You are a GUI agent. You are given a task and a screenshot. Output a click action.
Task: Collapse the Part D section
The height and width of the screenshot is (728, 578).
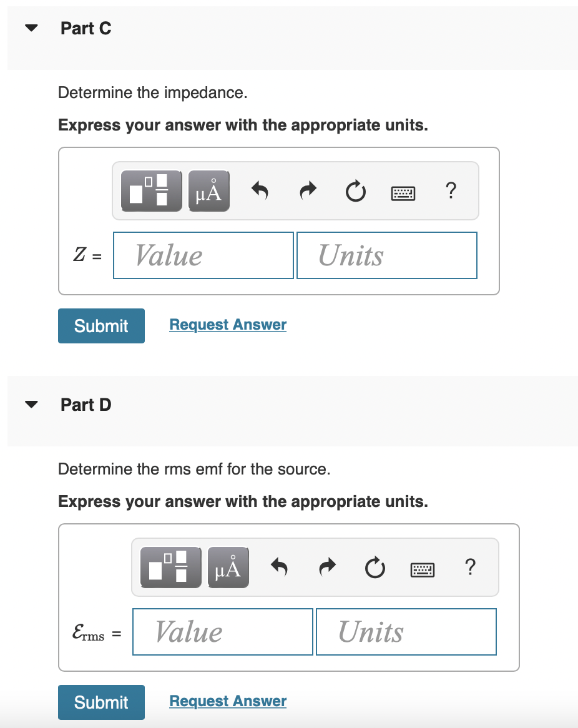[x=31, y=405]
